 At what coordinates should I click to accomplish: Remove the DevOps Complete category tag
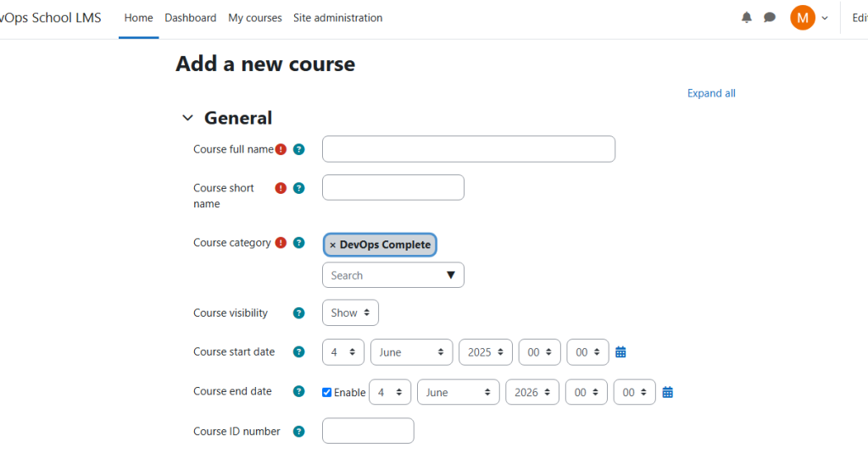(x=332, y=245)
